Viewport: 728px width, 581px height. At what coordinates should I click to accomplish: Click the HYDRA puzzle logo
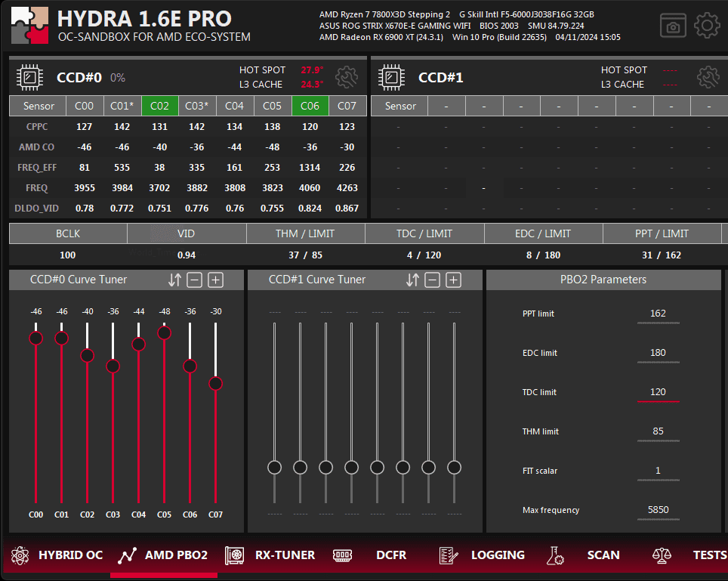(x=29, y=25)
